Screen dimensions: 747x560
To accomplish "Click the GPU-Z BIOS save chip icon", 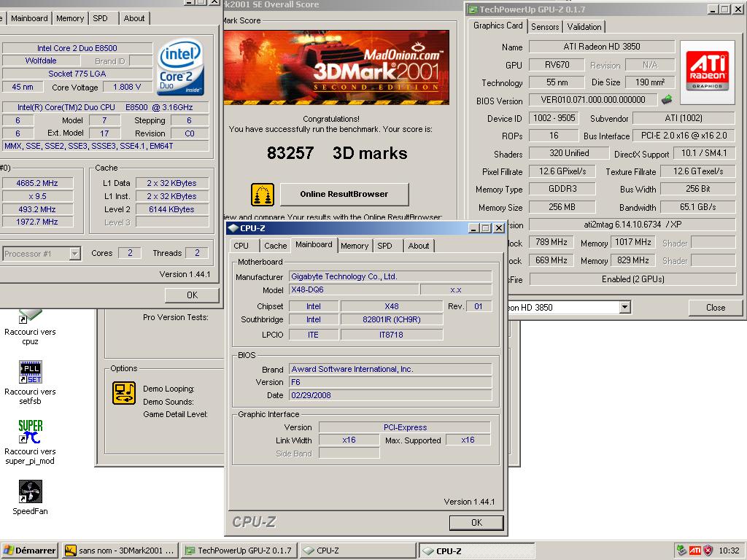I will coord(667,99).
